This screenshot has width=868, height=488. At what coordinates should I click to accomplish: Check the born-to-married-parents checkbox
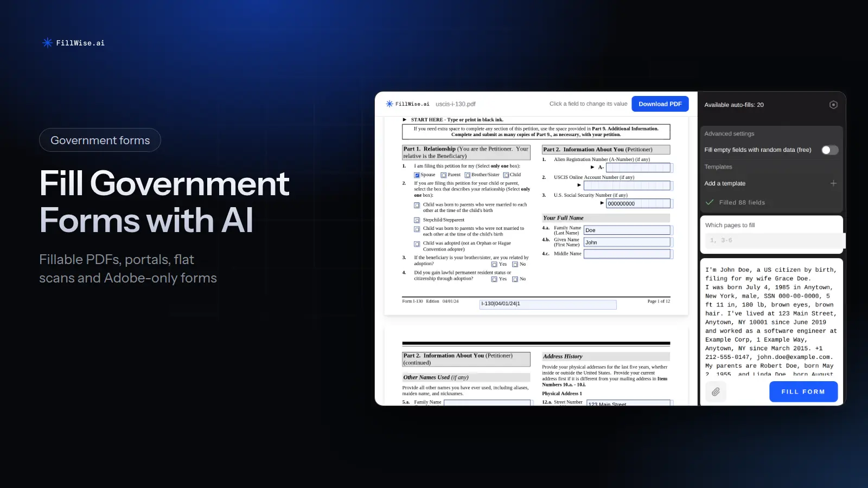click(x=417, y=206)
